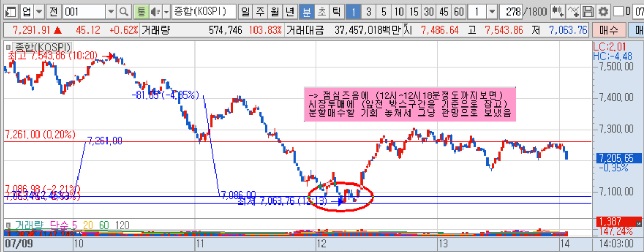Click the 전 button
The image size is (644, 252).
pyautogui.click(x=53, y=12)
